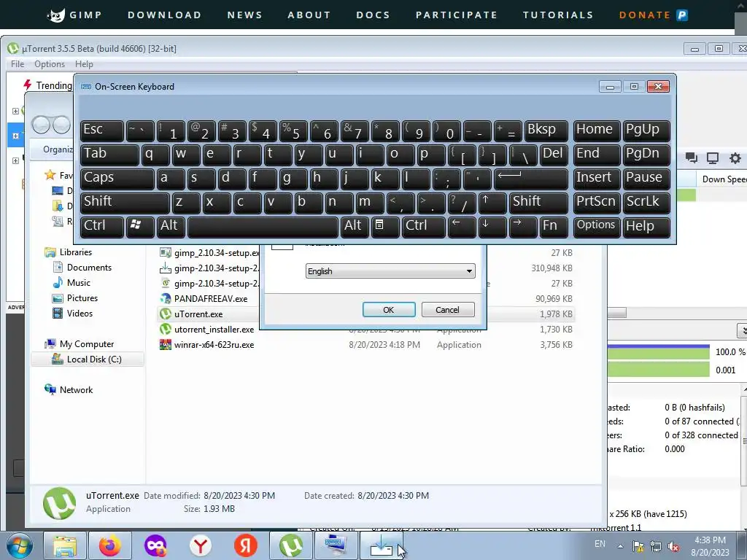Screen dimensions: 747x560
Task: Switch to uTorrent via taskbar icon
Action: (x=291, y=545)
